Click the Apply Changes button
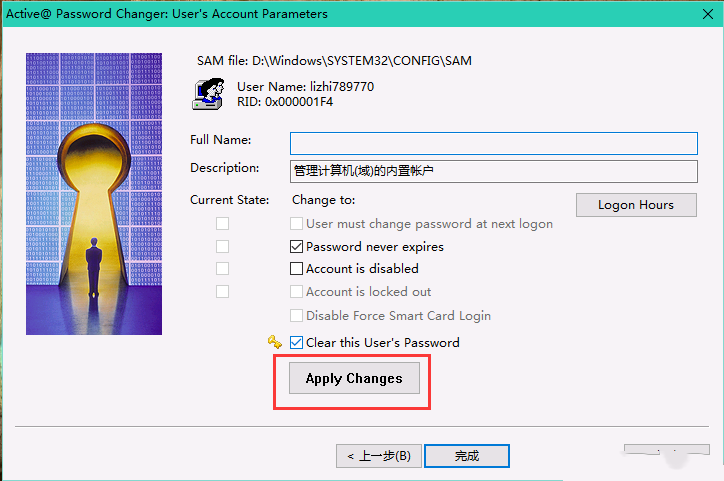This screenshot has width=724, height=481. [x=354, y=378]
